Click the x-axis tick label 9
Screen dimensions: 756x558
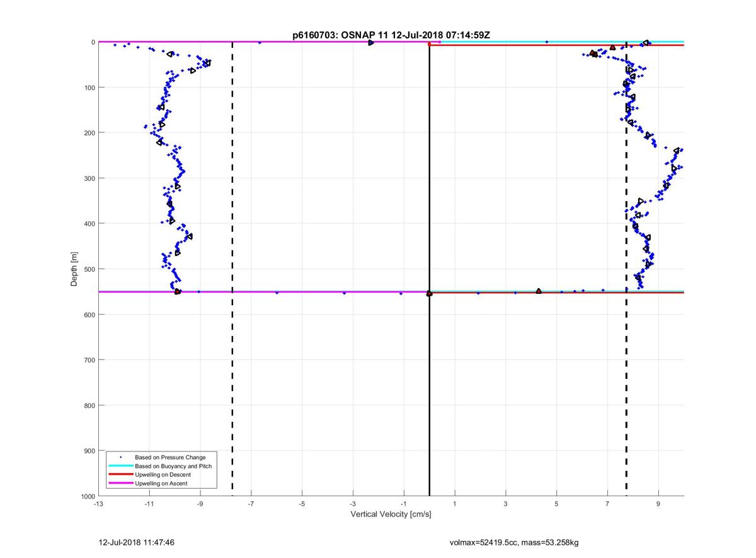point(658,504)
